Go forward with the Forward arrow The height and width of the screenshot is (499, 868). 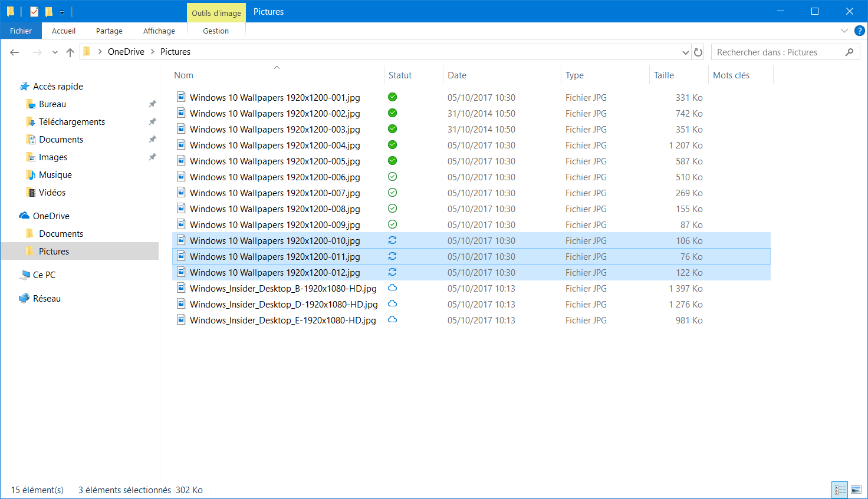[37, 52]
